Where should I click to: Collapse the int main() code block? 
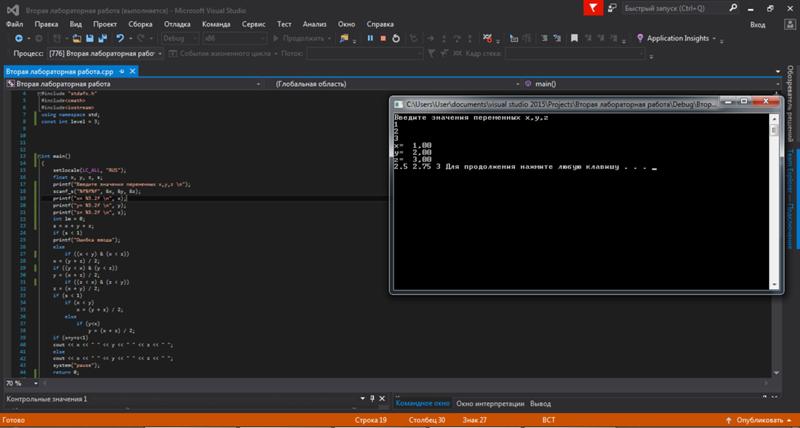tap(39, 156)
